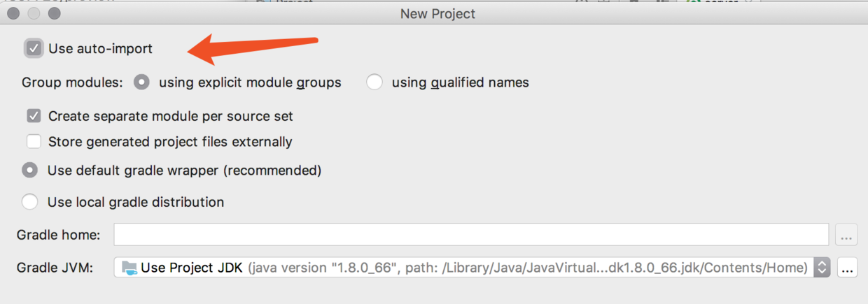868x304 pixels.
Task: Close the New Project dialog window
Action: coord(13,13)
